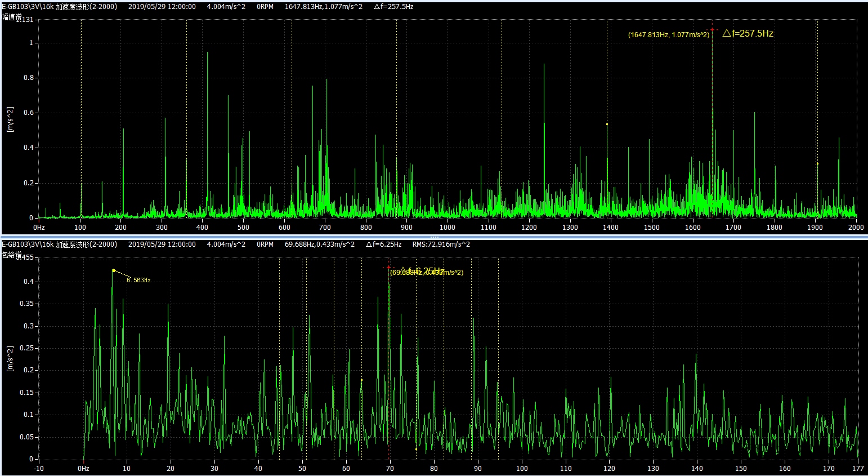Click the 6.563Hz peak label
Screen dimensions: 868x476
(138, 280)
